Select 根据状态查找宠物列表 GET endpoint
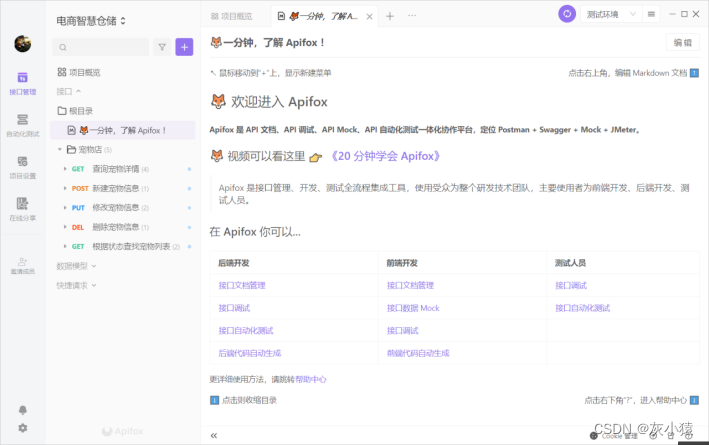The height and width of the screenshot is (445, 709). 123,246
